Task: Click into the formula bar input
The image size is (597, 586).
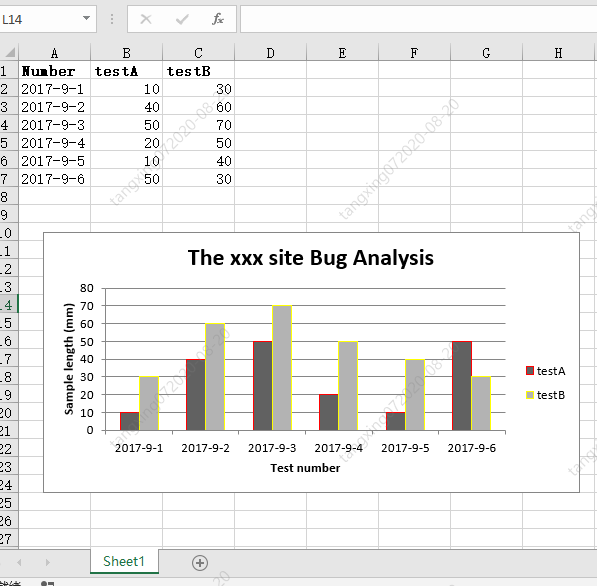Action: coord(418,19)
